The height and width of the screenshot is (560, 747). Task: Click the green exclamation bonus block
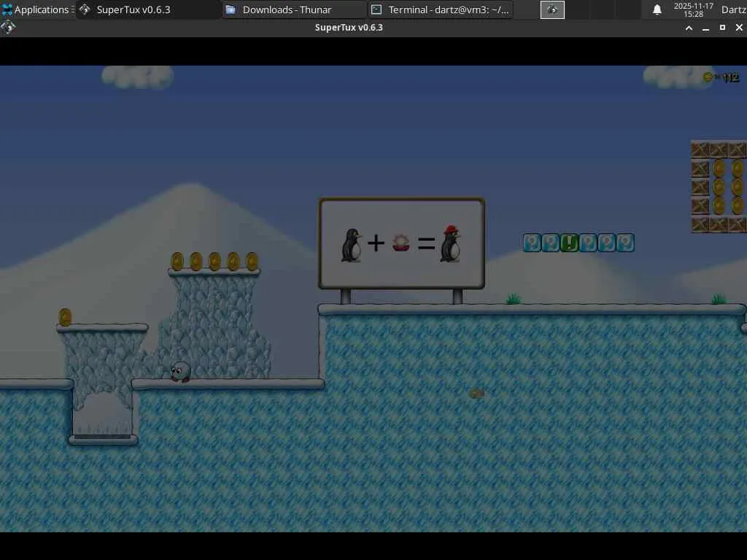tap(569, 243)
